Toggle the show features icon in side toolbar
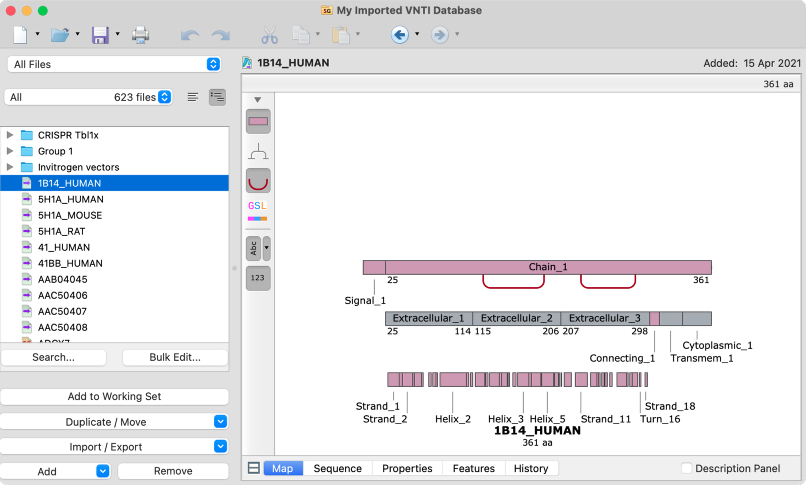Screen dimensions: 806x485 258,122
